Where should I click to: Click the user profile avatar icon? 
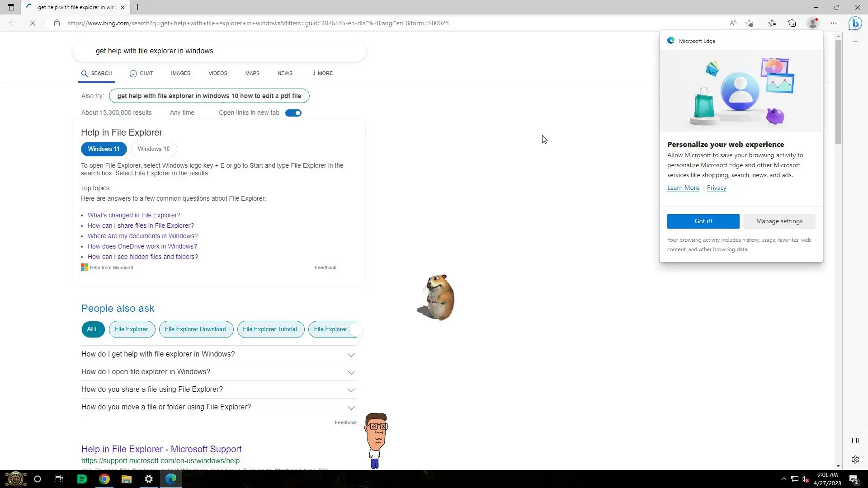[812, 23]
